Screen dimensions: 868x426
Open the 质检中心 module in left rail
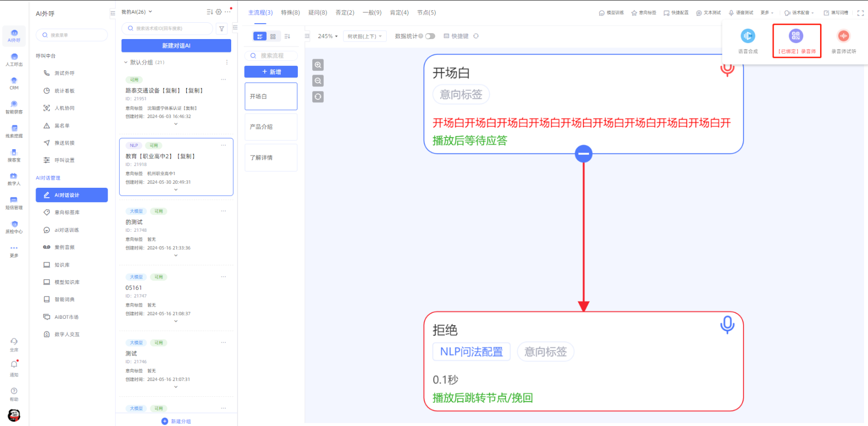tap(14, 227)
